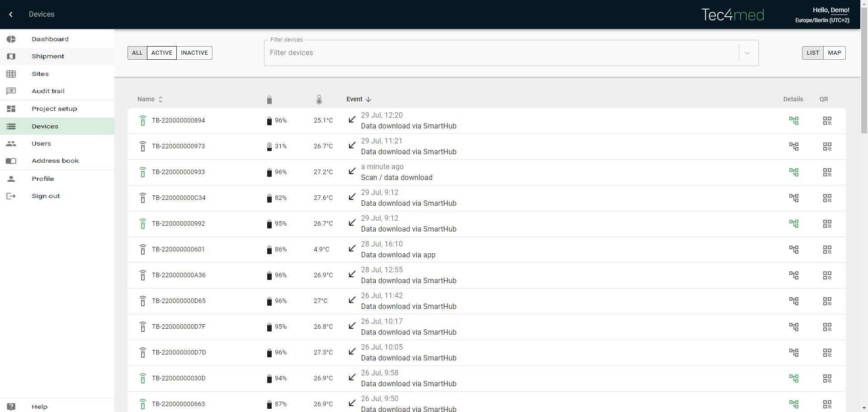Click the back arrow next to Devices

(x=11, y=14)
